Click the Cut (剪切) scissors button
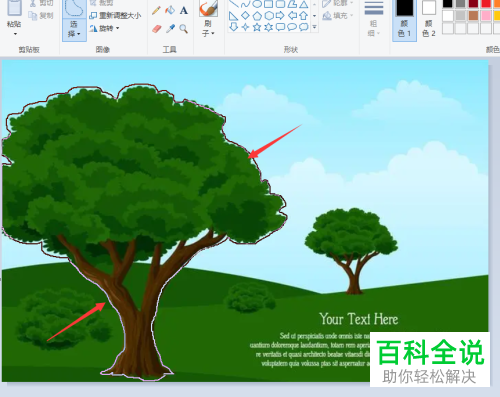This screenshot has width=500, height=397. pyautogui.click(x=41, y=3)
